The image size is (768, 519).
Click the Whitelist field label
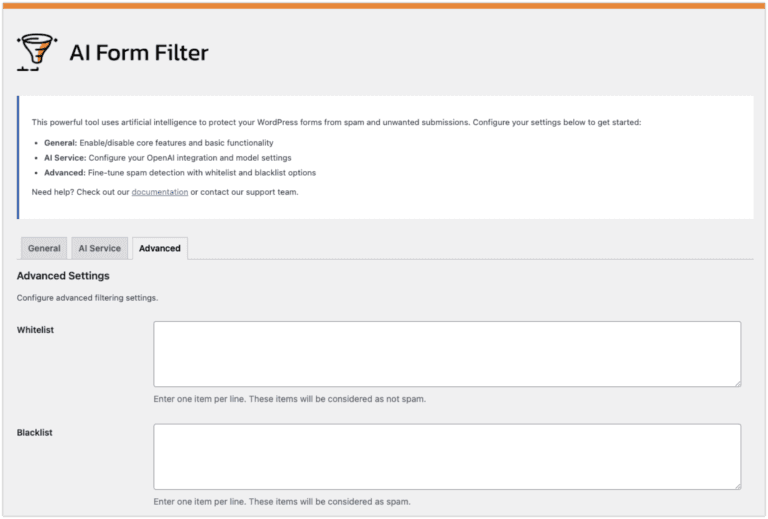click(35, 330)
